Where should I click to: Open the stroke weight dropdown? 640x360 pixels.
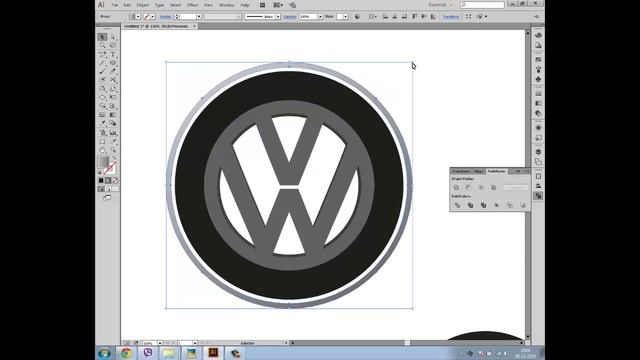pyautogui.click(x=199, y=16)
